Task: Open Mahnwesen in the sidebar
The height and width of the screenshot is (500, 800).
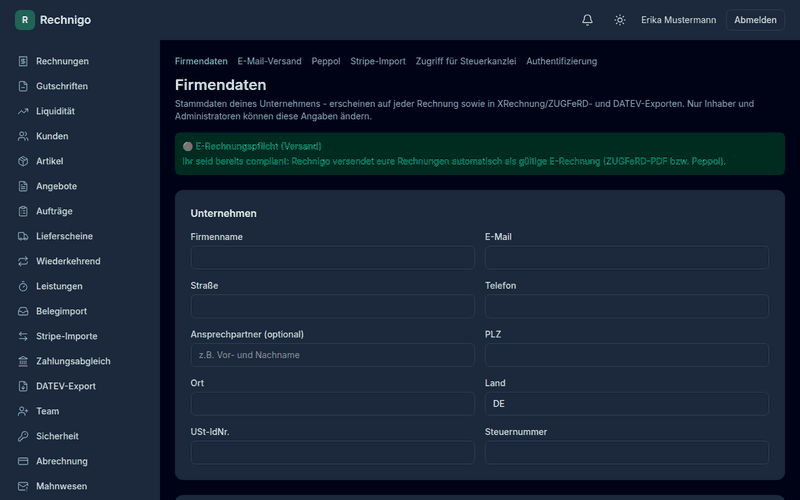Action: (x=62, y=486)
